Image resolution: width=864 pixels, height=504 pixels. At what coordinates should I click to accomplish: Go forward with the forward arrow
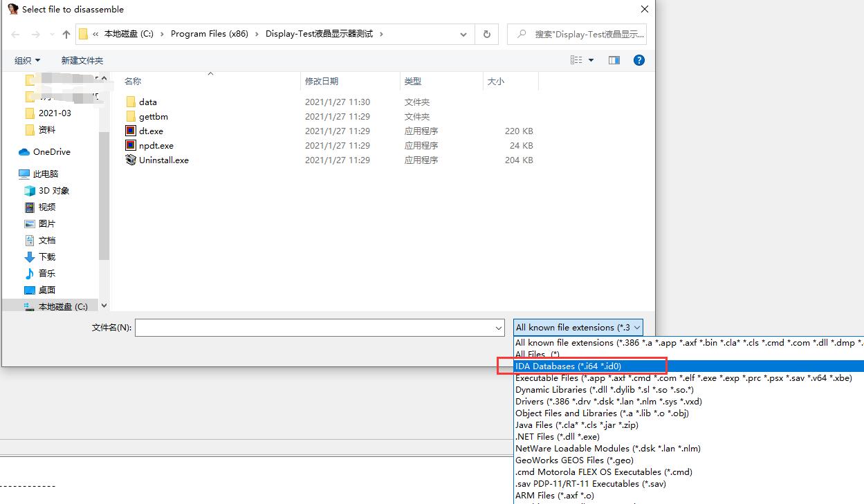[35, 34]
